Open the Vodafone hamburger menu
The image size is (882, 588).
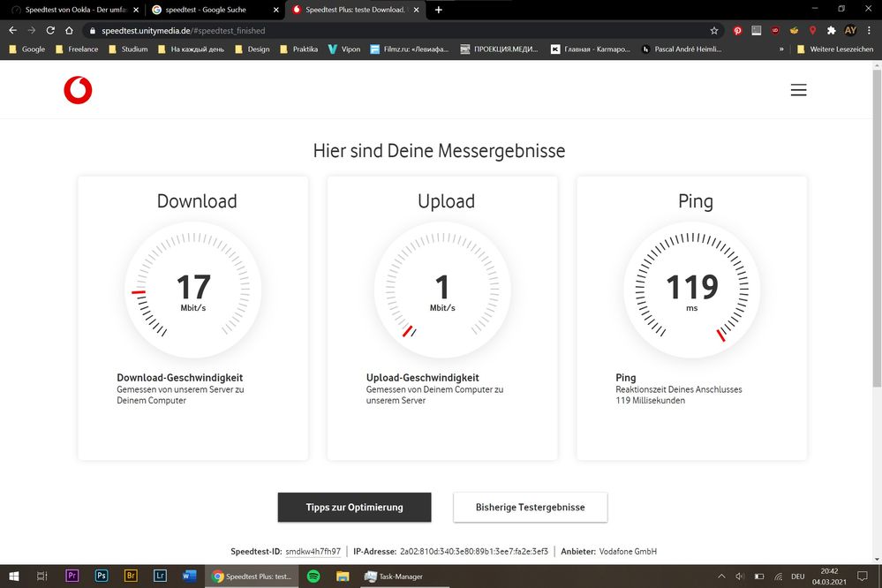798,89
